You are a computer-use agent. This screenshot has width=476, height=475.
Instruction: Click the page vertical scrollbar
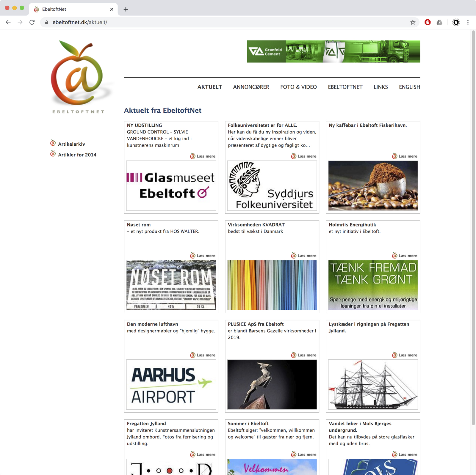[473, 227]
